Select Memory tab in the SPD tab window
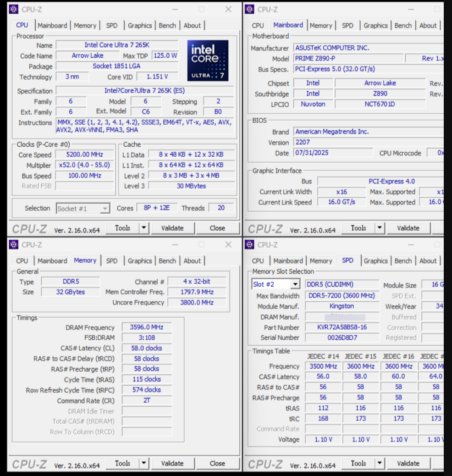The width and height of the screenshot is (452, 476). [x=321, y=261]
